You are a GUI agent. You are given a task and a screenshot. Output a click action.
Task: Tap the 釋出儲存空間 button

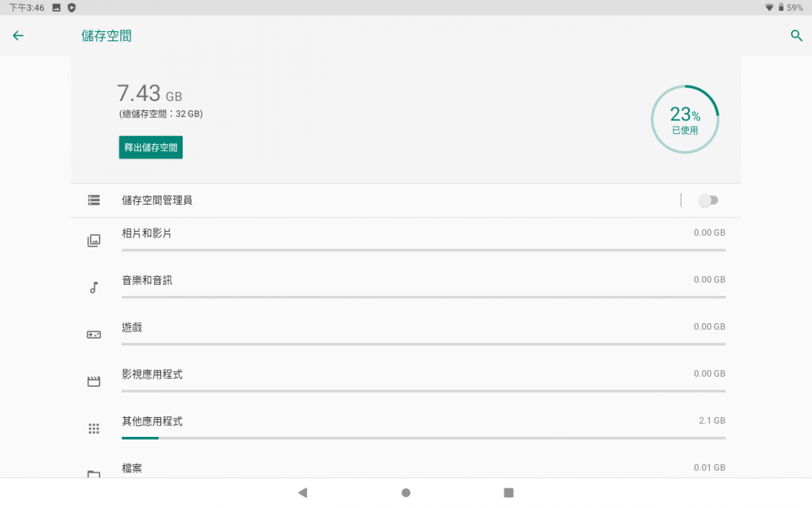pos(151,148)
